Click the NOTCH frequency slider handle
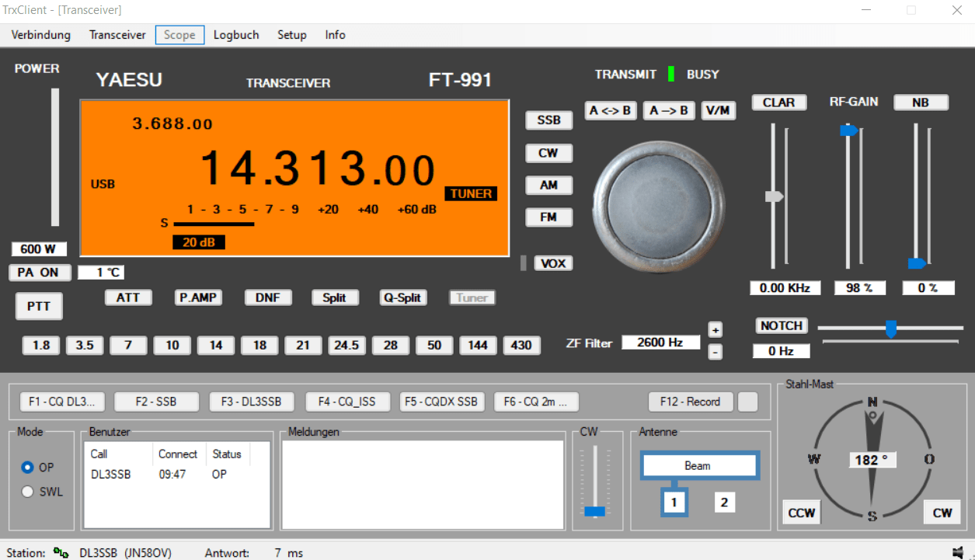The height and width of the screenshot is (560, 975). point(891,329)
